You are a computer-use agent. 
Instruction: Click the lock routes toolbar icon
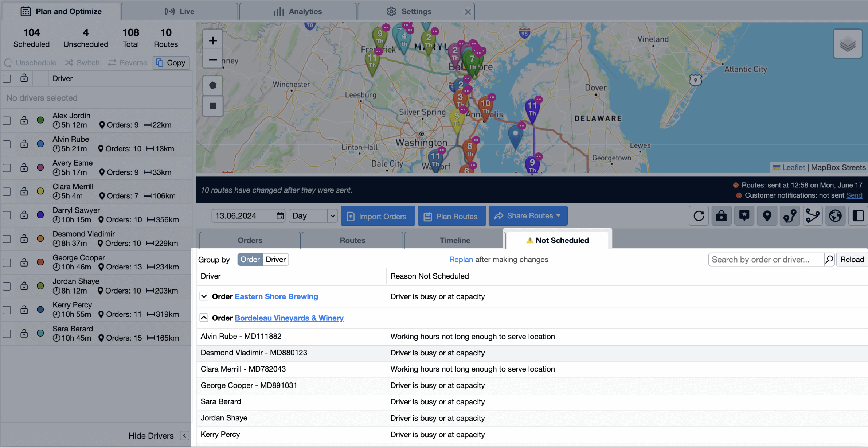tap(721, 216)
